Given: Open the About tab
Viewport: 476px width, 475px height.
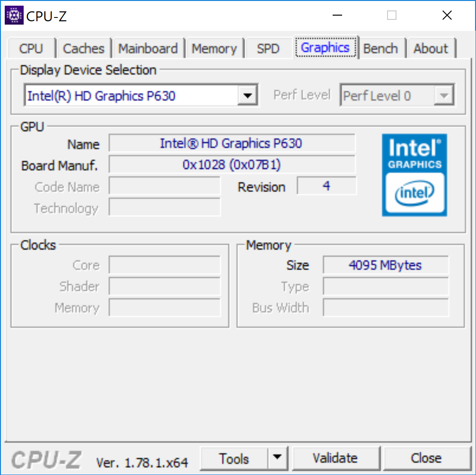Looking at the screenshot, I should [431, 49].
